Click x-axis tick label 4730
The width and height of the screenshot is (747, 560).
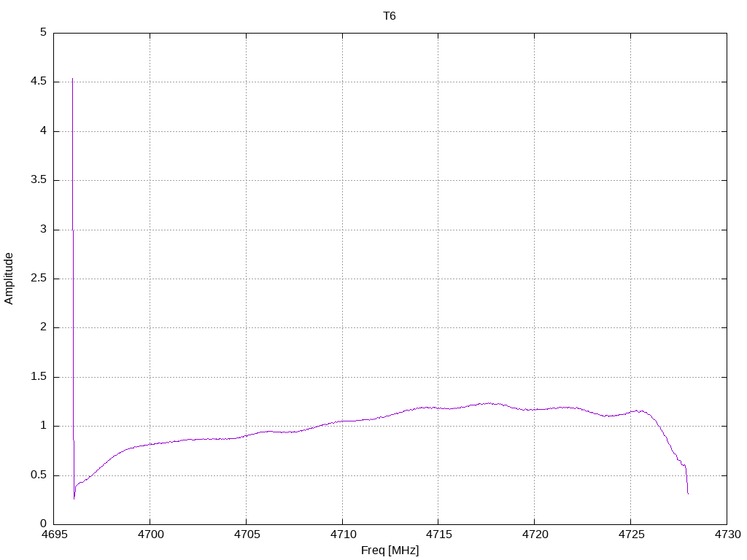click(x=727, y=534)
